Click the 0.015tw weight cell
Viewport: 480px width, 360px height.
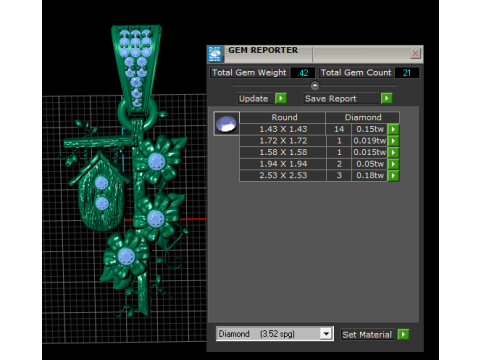coord(370,152)
